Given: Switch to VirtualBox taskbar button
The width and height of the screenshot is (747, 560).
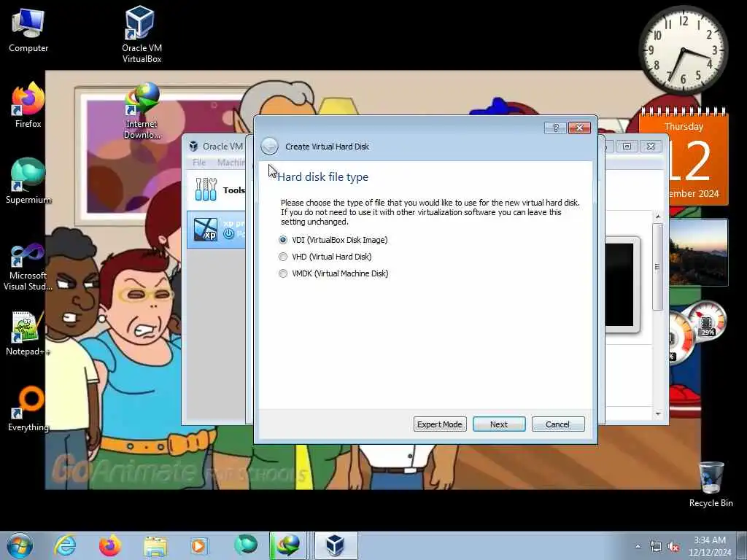Looking at the screenshot, I should pyautogui.click(x=336, y=545).
